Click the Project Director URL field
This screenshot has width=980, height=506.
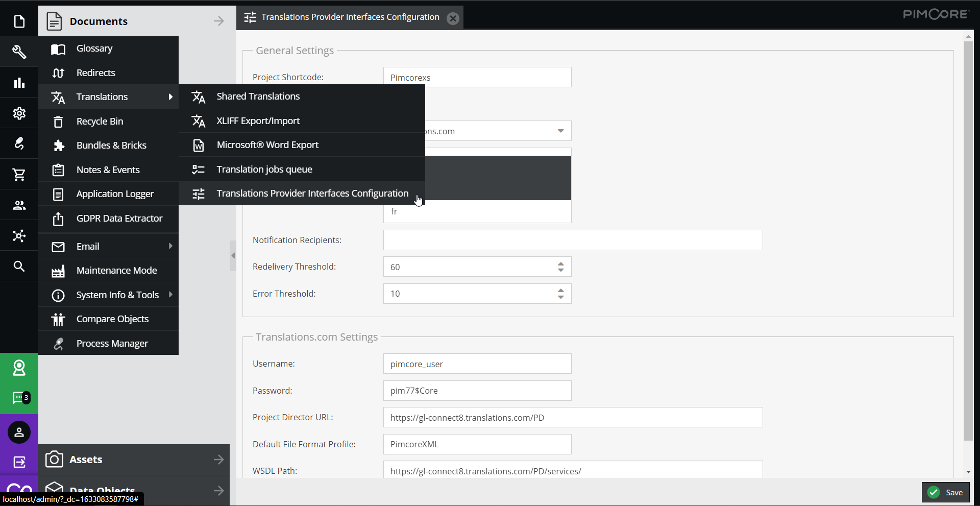pyautogui.click(x=573, y=418)
